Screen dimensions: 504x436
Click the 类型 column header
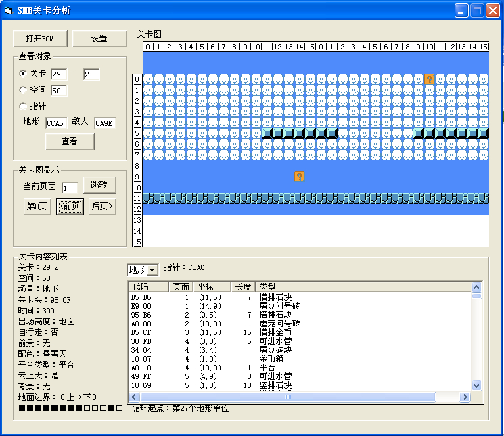click(x=363, y=286)
